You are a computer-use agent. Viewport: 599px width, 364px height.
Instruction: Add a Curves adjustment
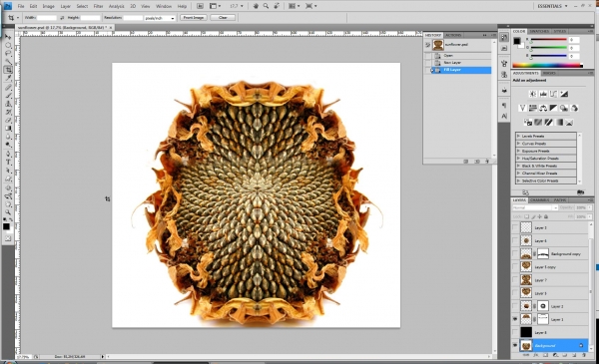pos(553,94)
